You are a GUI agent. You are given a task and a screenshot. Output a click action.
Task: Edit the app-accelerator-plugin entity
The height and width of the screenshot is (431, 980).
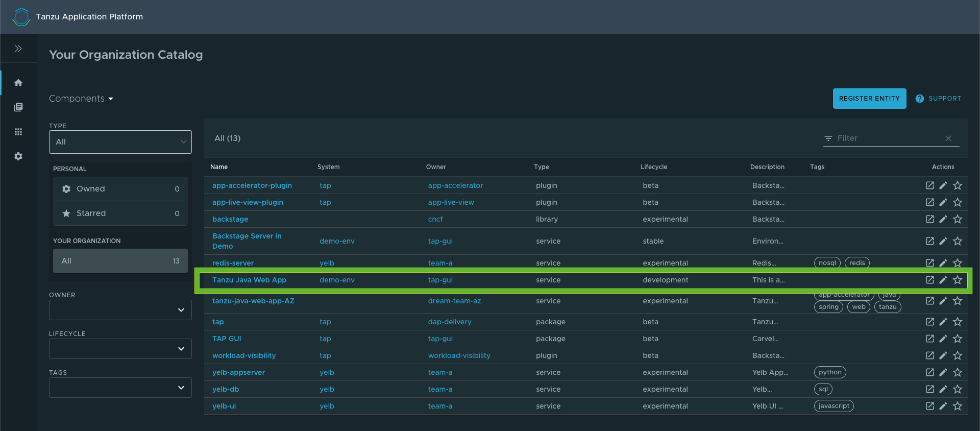point(943,185)
